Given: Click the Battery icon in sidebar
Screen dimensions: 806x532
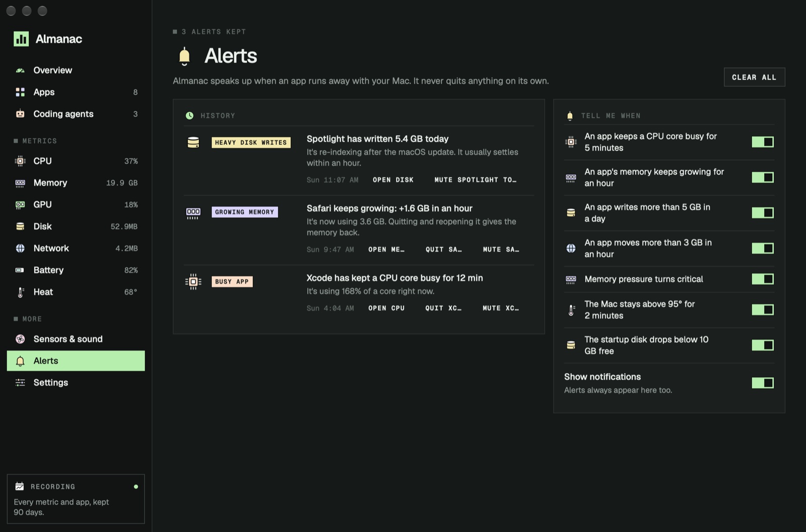Looking at the screenshot, I should coord(20,270).
